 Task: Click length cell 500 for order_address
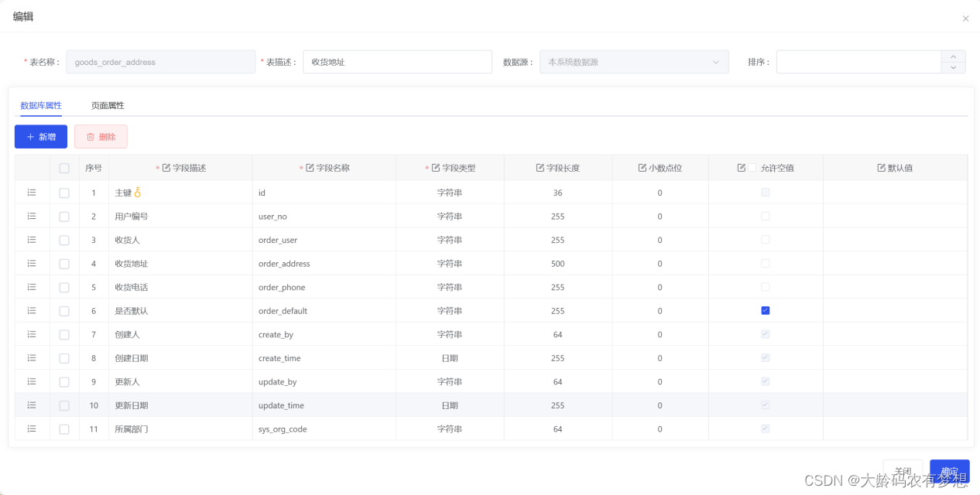tap(558, 264)
